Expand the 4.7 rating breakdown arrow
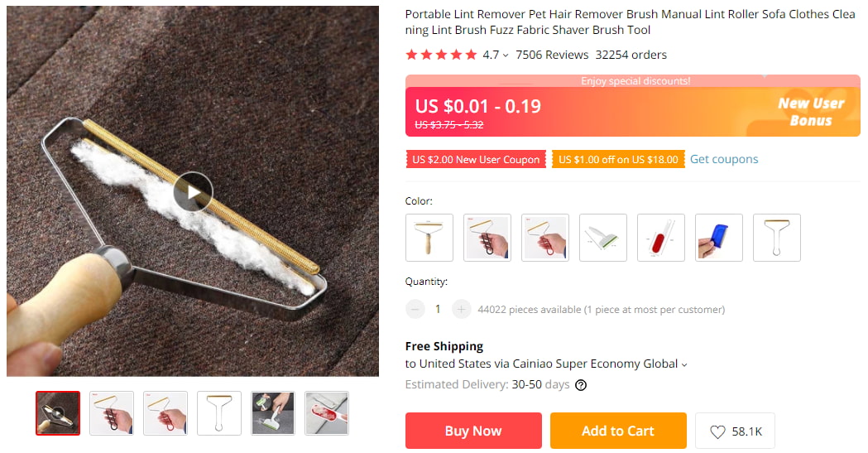 pyautogui.click(x=506, y=55)
